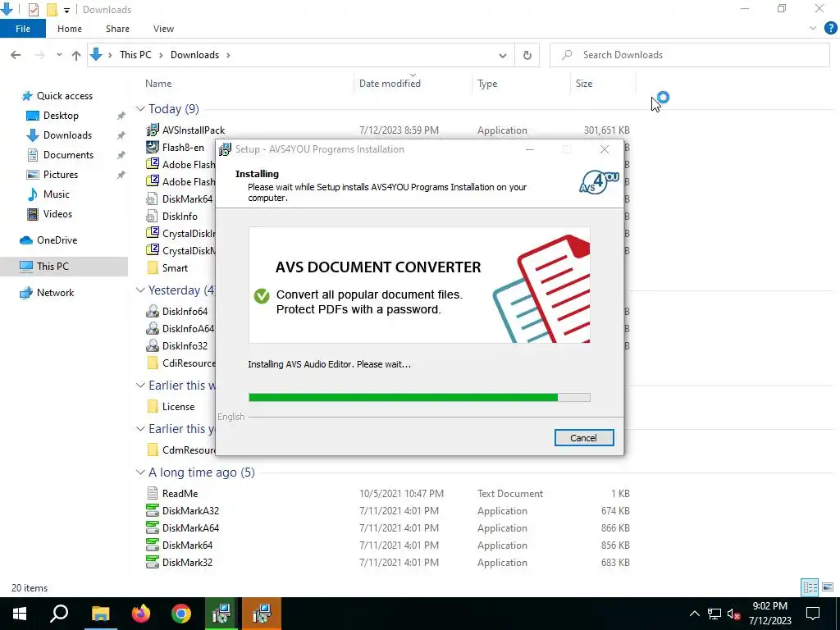Sort by the Type column header

(x=487, y=84)
